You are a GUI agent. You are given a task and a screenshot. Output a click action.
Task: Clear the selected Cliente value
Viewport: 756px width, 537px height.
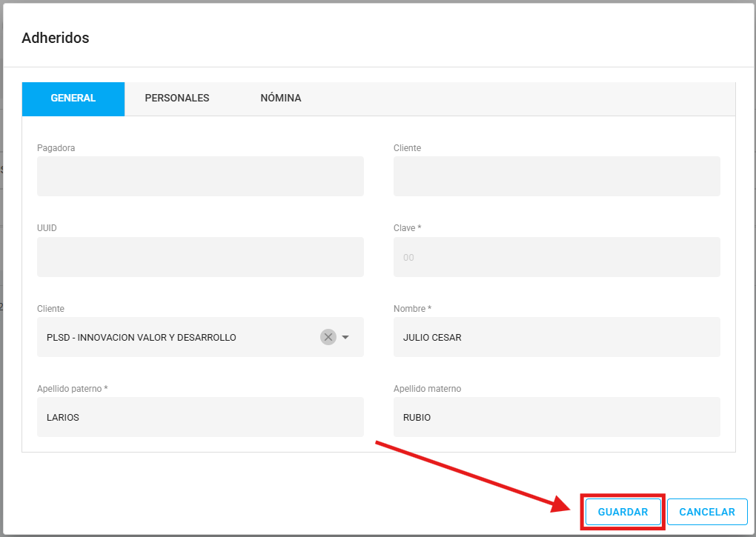[328, 337]
